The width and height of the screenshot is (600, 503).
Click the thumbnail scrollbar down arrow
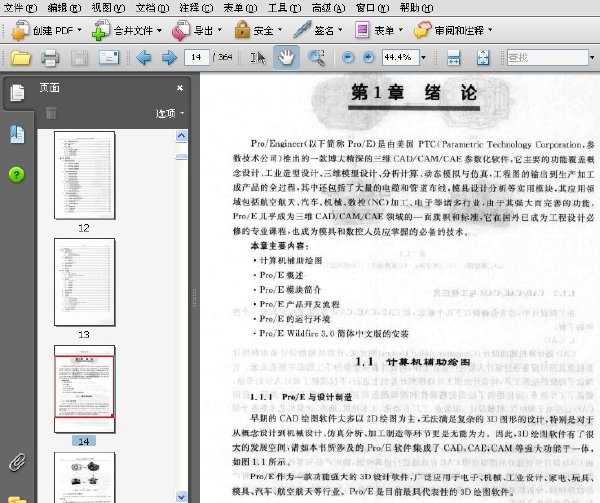181,496
